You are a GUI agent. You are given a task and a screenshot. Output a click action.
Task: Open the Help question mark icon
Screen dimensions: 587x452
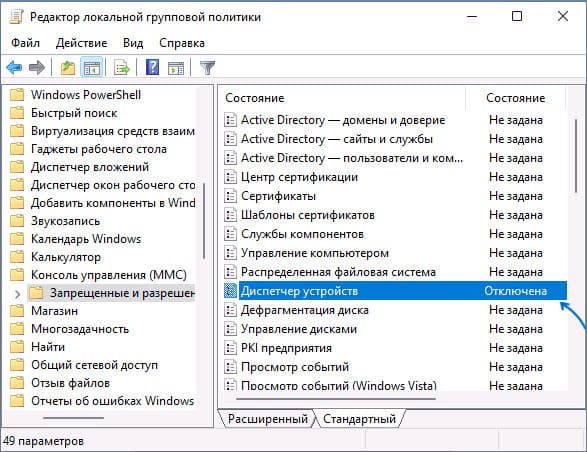tap(152, 68)
